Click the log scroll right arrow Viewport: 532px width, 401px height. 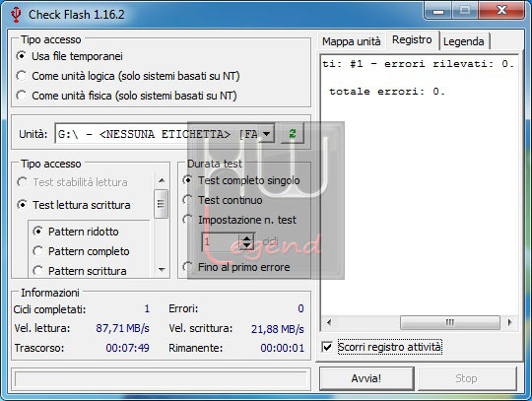tap(509, 322)
